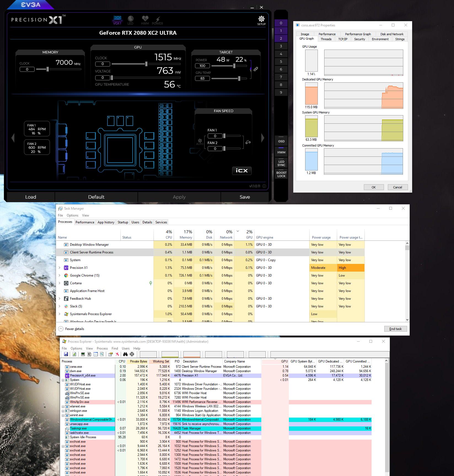The width and height of the screenshot is (454, 476).
Task: Select profile slot 5
Action: [281, 62]
